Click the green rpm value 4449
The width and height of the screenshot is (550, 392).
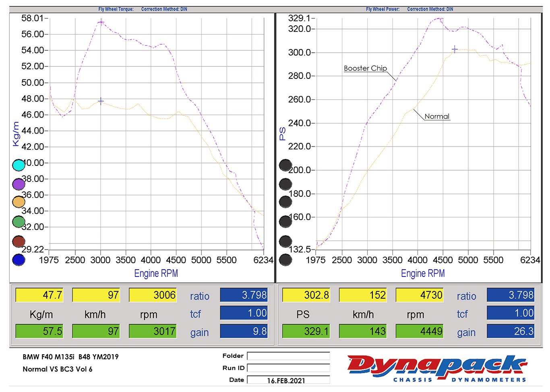point(420,331)
